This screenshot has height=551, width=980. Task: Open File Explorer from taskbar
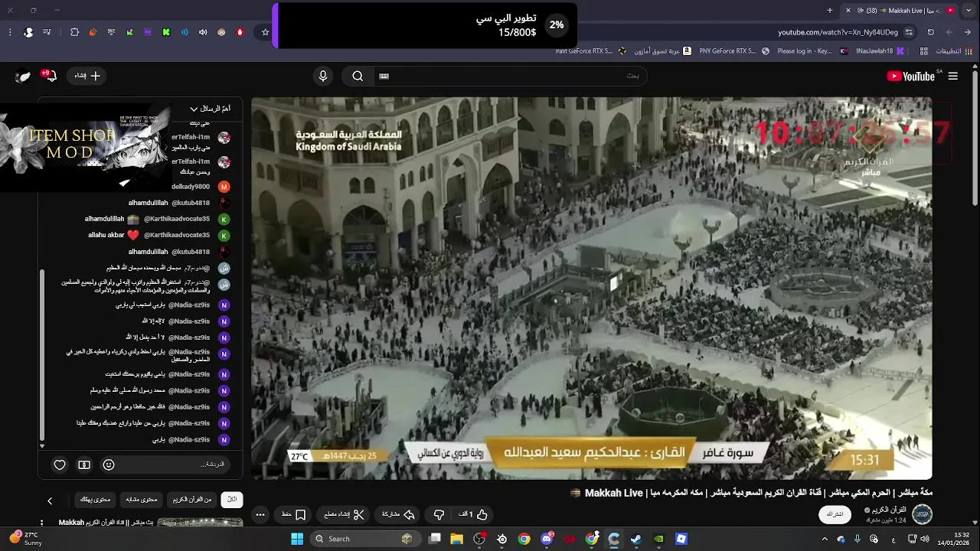[x=457, y=539]
